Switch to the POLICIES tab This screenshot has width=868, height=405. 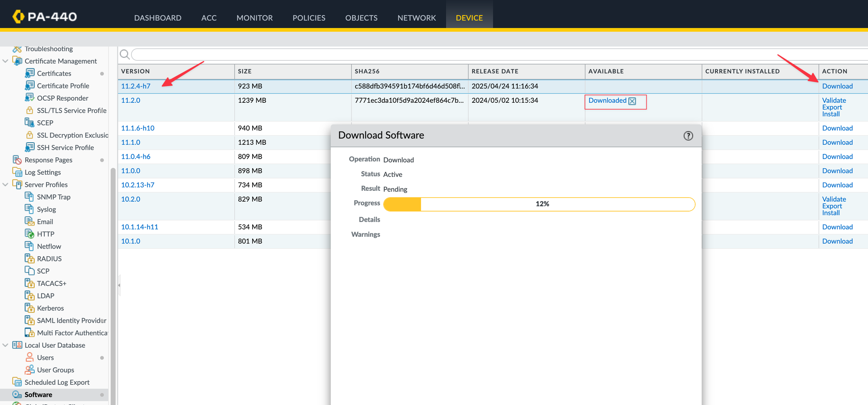pos(309,18)
